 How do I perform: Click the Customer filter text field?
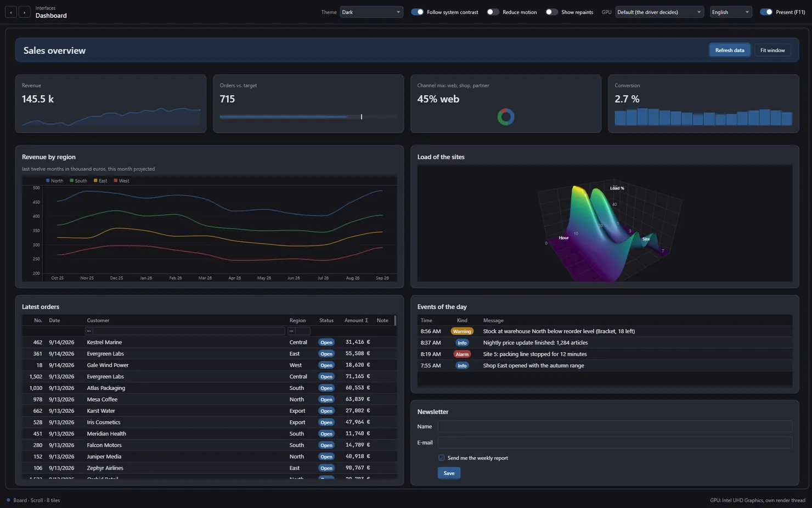[189, 331]
